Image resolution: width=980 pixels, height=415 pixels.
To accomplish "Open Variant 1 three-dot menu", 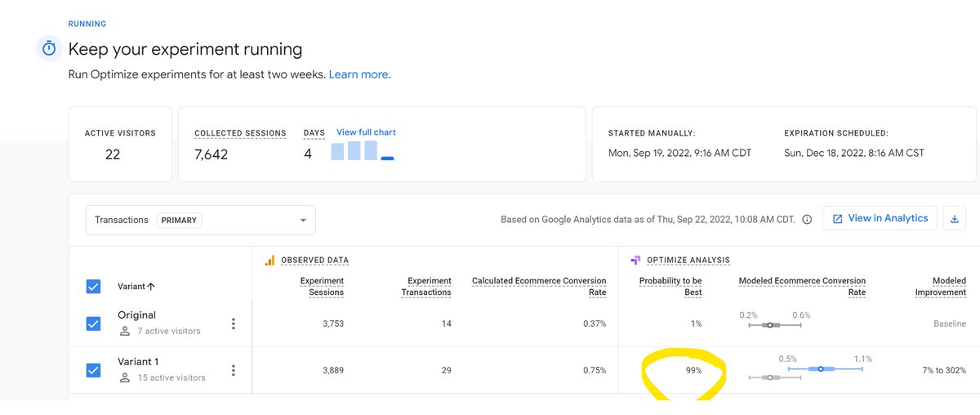I will coord(234,370).
